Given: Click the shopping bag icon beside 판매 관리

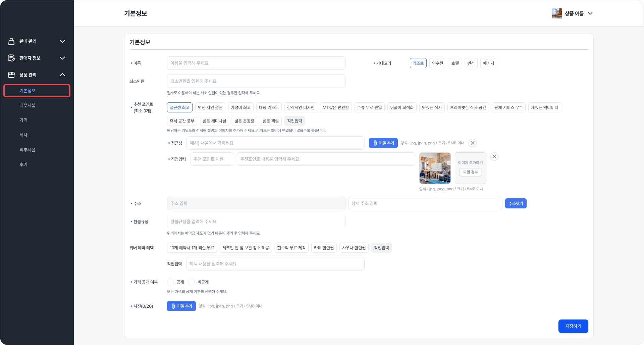Looking at the screenshot, I should pyautogui.click(x=11, y=41).
